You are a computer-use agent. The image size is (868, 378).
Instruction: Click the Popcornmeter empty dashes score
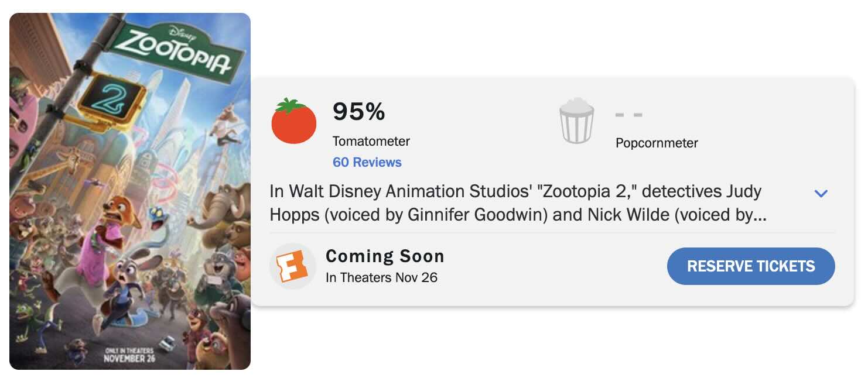pos(629,115)
